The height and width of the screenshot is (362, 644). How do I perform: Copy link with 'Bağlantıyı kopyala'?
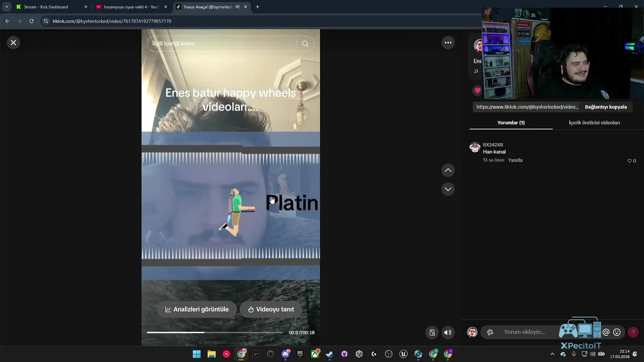(x=606, y=107)
